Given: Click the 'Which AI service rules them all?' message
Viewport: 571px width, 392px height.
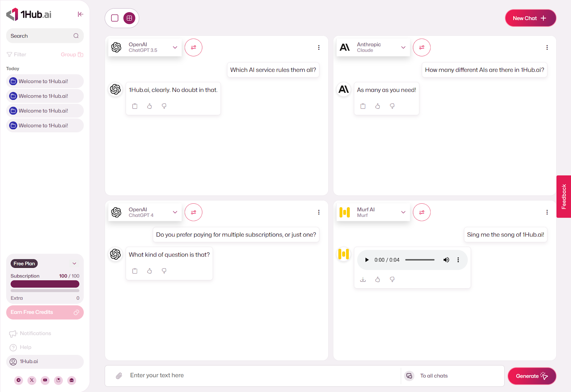Looking at the screenshot, I should (273, 70).
